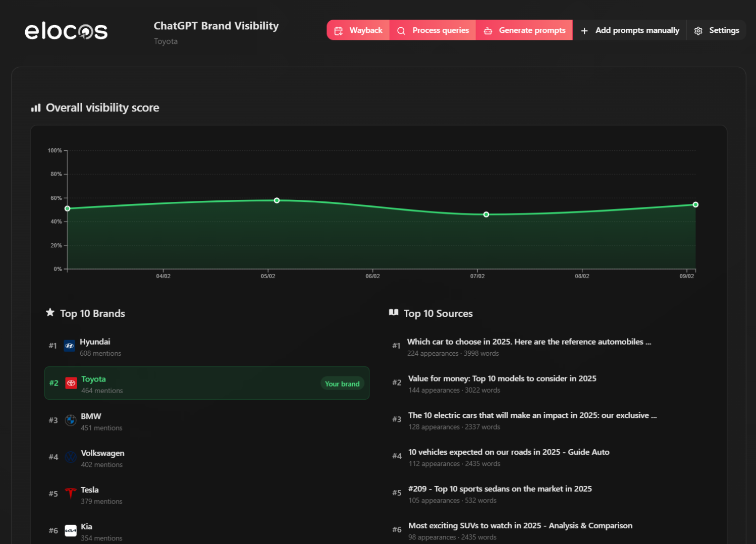Viewport: 756px width, 544px height.
Task: Click the Toyota brand logo
Action: 71,383
